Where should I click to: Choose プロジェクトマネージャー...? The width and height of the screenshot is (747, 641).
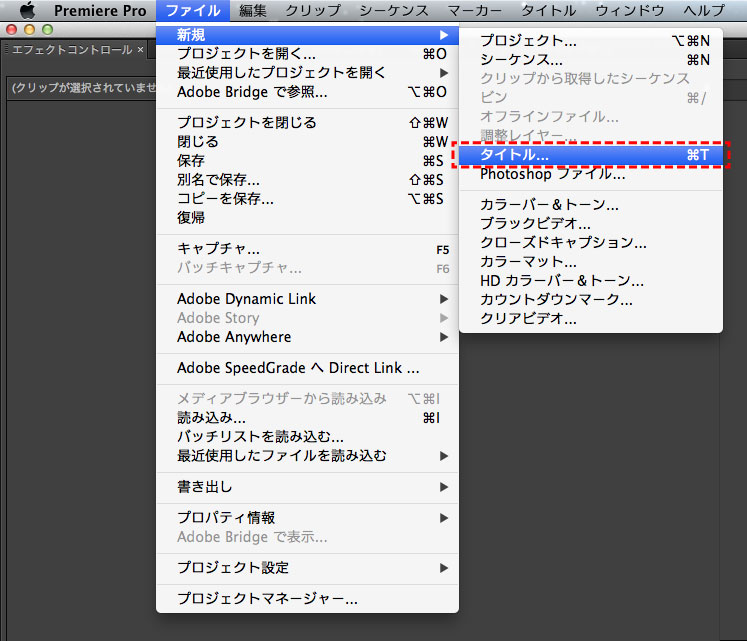(x=307, y=599)
